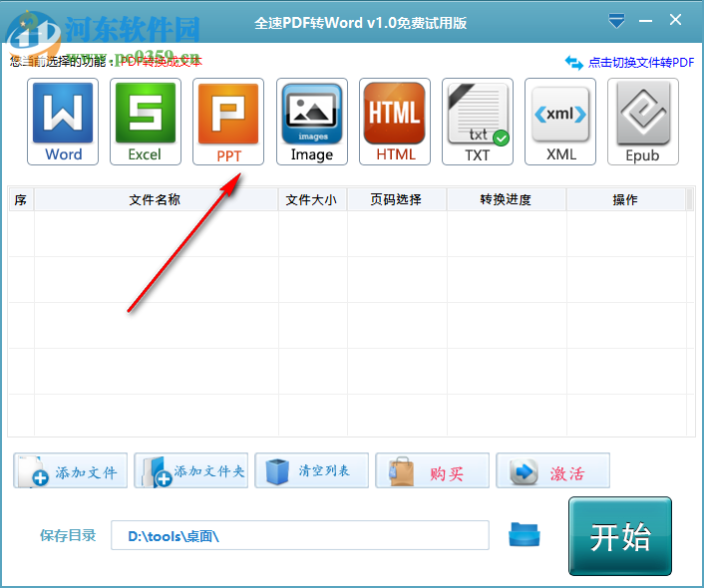Start conversion with the 开始 button
Image resolution: width=704 pixels, height=588 pixels.
coord(620,536)
